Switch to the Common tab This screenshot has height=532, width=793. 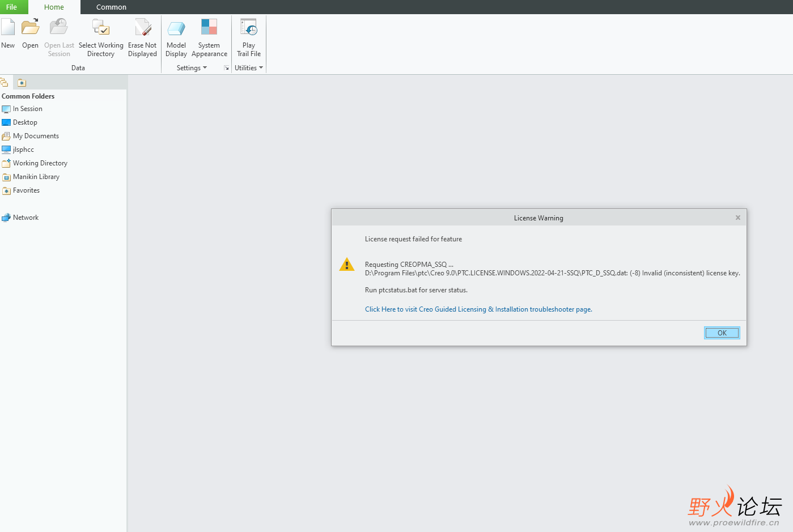(x=111, y=7)
